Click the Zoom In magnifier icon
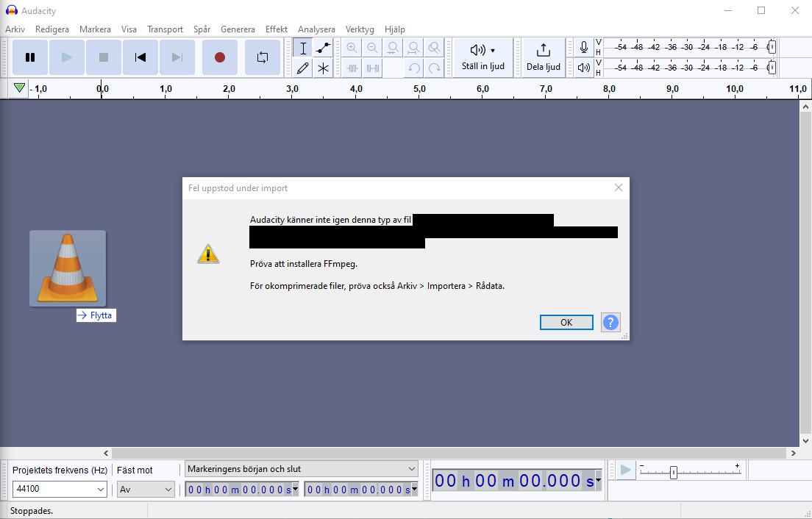The width and height of the screenshot is (812, 519). 352,47
